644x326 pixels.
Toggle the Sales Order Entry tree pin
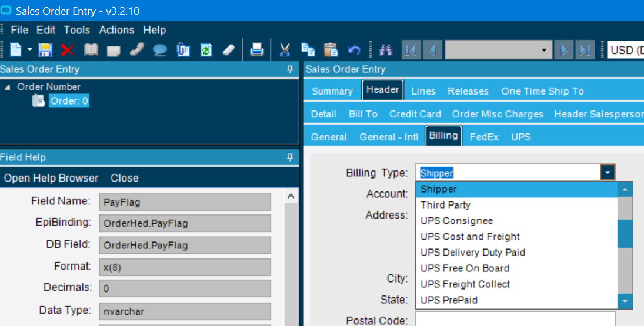click(289, 69)
